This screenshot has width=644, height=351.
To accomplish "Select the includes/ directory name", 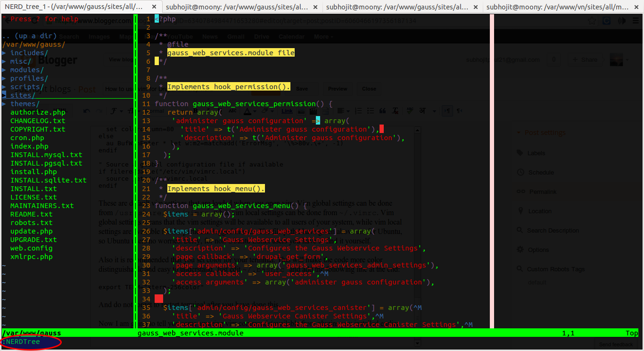I will click(x=29, y=53).
